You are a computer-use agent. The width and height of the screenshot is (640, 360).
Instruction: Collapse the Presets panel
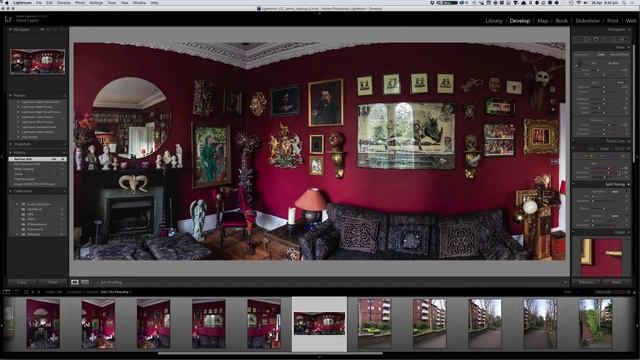click(11, 96)
